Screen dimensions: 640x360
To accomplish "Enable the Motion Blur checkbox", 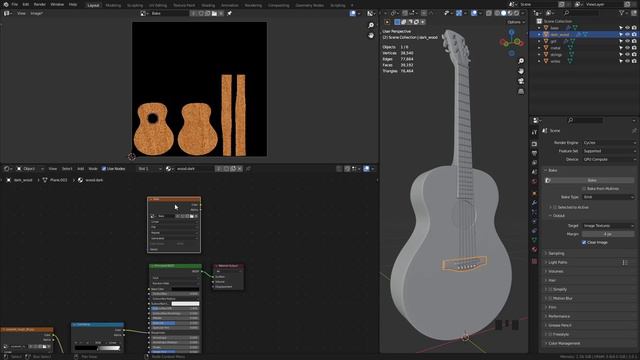I will click(x=550, y=298).
